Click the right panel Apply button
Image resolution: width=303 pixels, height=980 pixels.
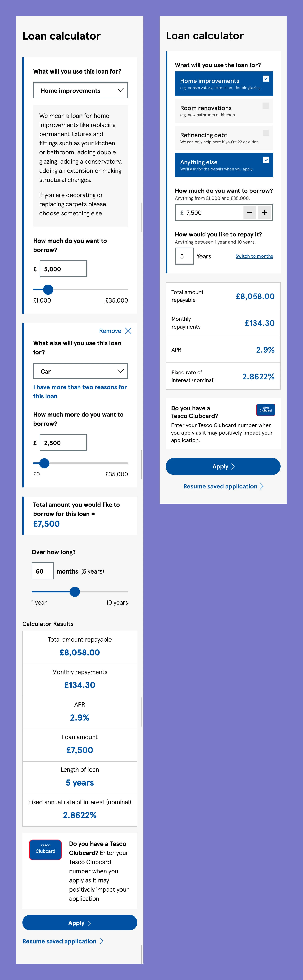coord(223,466)
